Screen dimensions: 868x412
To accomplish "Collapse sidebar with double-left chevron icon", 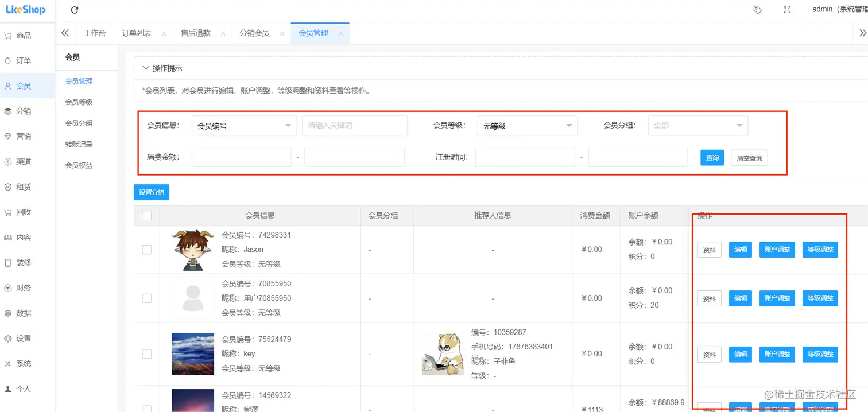I will pyautogui.click(x=65, y=33).
